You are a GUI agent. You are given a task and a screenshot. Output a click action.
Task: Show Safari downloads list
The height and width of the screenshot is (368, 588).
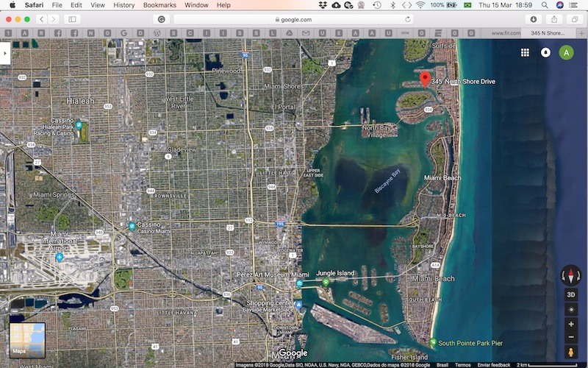pos(534,19)
